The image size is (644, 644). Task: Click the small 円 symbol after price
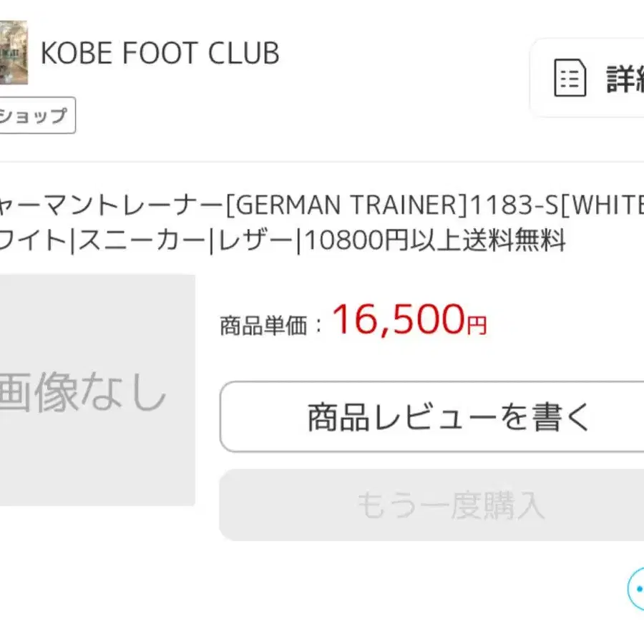[x=477, y=326]
